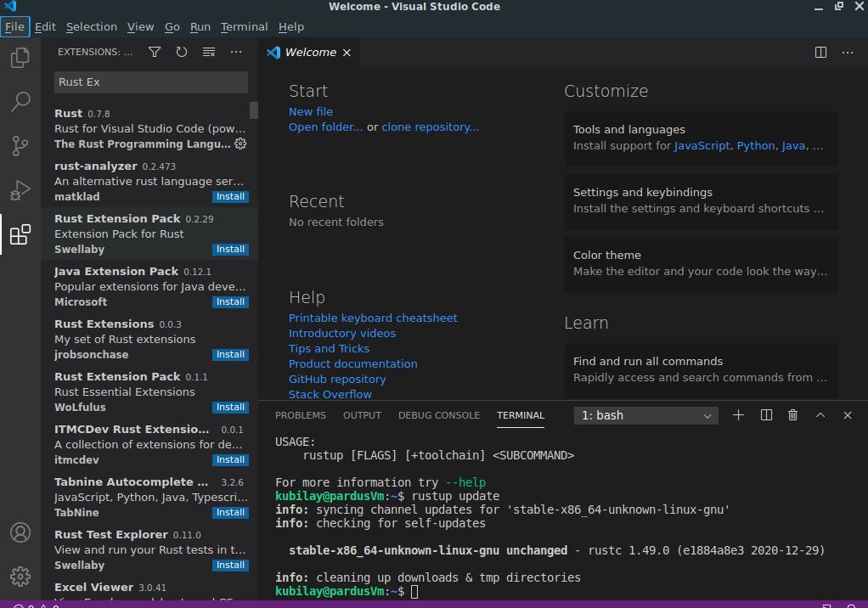Open editor more actions menu
868x608 pixels.
pos(848,52)
